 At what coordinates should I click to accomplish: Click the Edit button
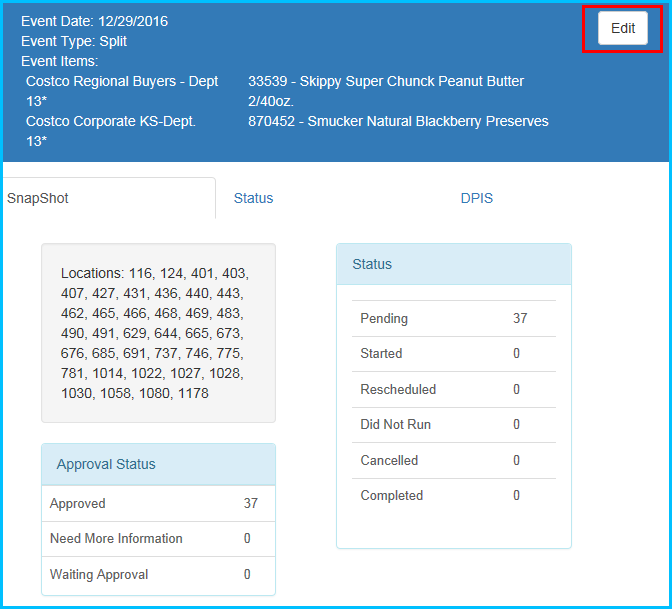[x=622, y=29]
